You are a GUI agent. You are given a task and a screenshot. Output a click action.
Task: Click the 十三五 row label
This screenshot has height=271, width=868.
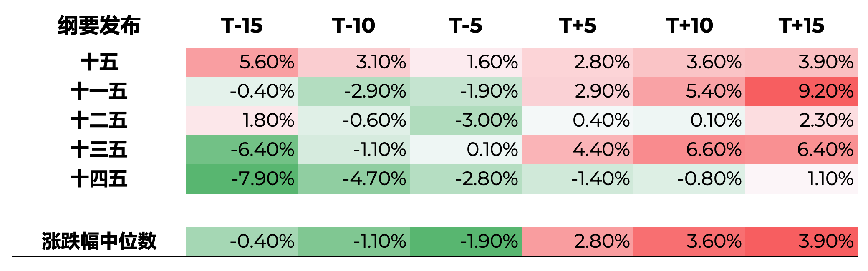tap(99, 150)
